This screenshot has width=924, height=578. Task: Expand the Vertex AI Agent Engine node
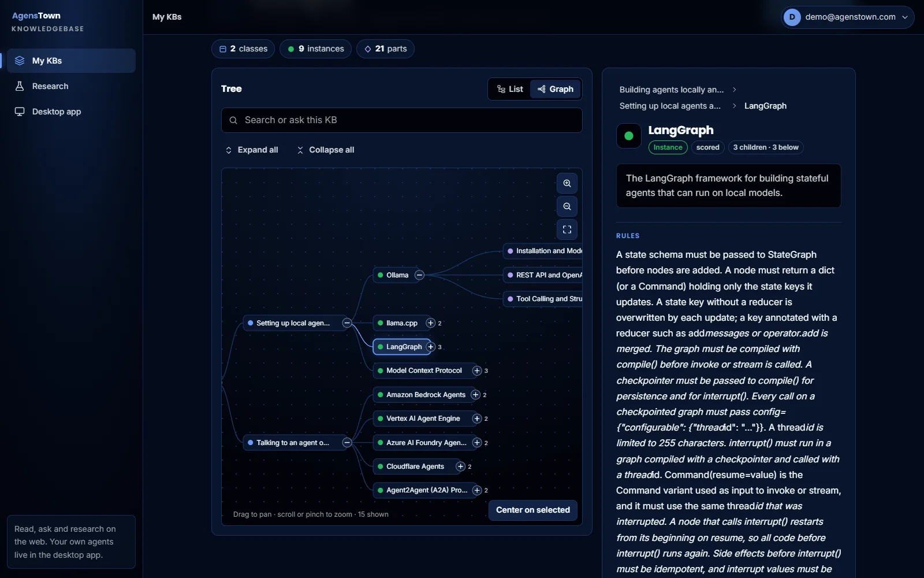[477, 418]
